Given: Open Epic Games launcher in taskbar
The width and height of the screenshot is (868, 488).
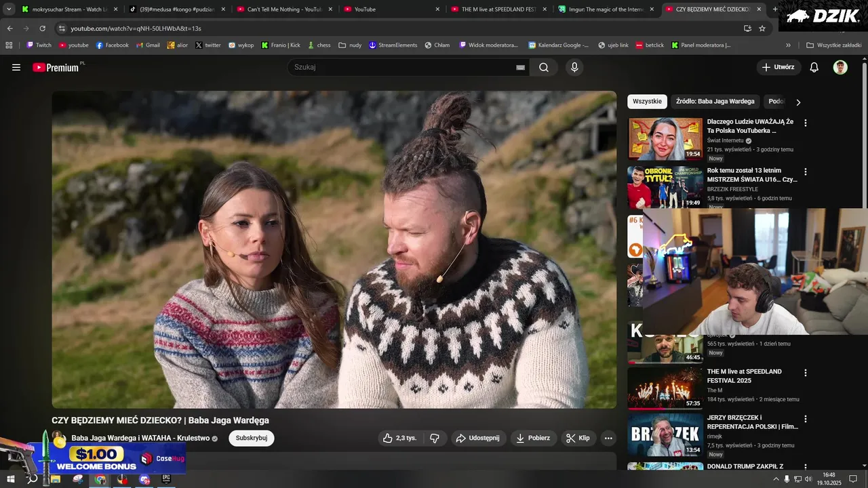Looking at the screenshot, I should (x=166, y=479).
